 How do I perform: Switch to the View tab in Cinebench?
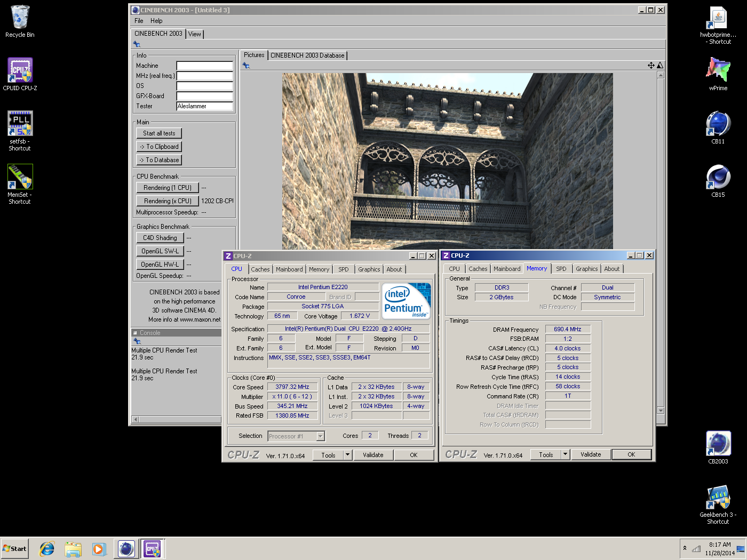pyautogui.click(x=195, y=34)
